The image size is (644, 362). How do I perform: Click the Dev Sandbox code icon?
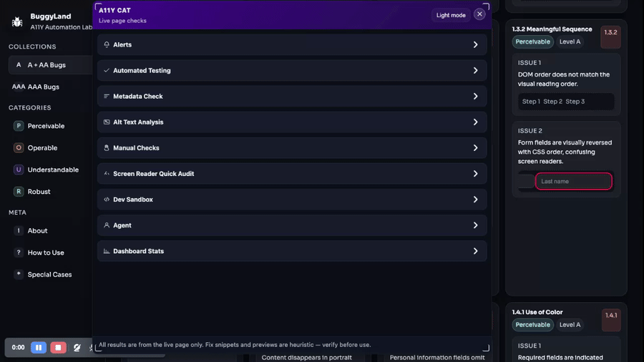(x=107, y=200)
